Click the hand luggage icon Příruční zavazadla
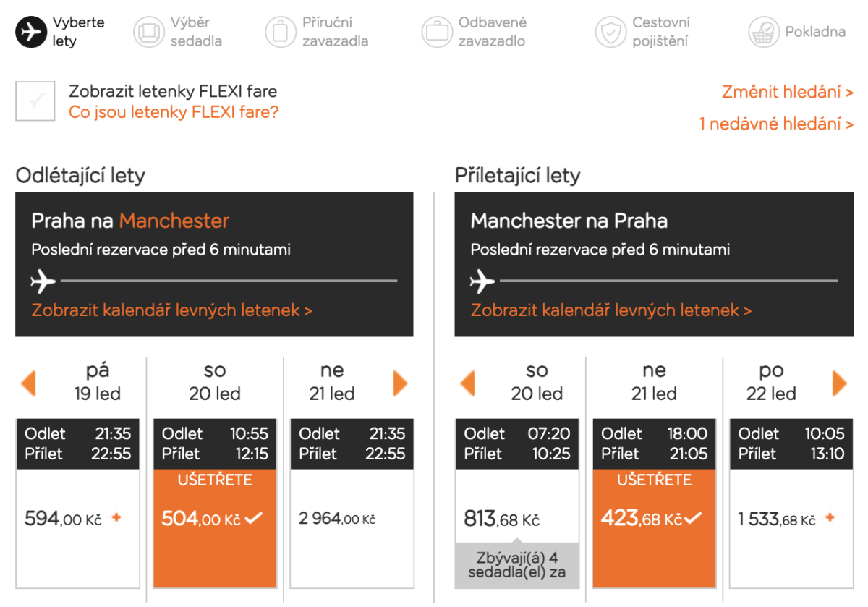 coord(280,32)
